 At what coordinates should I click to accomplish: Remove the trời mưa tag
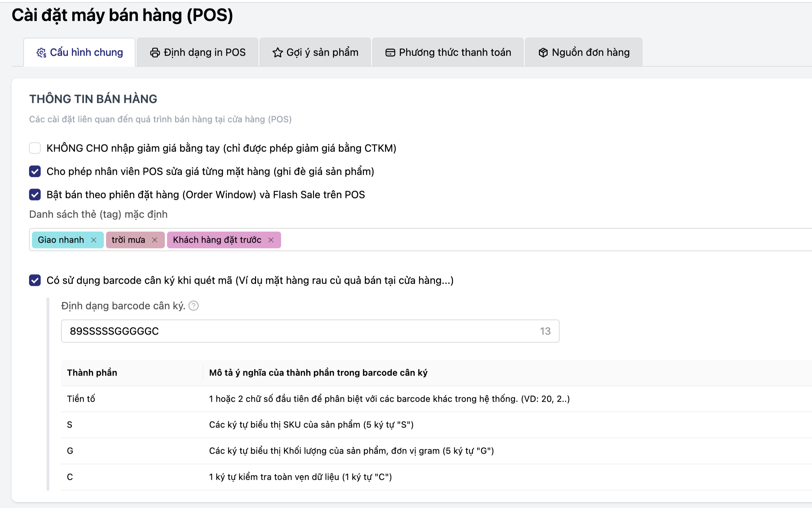coord(155,240)
